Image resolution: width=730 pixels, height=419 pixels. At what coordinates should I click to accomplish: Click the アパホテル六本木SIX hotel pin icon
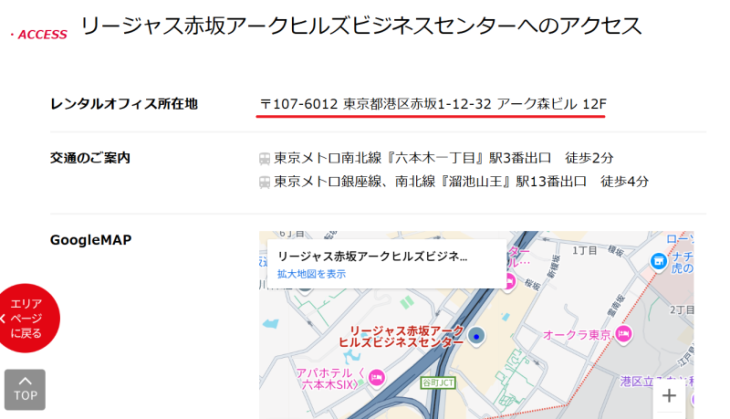click(x=376, y=377)
